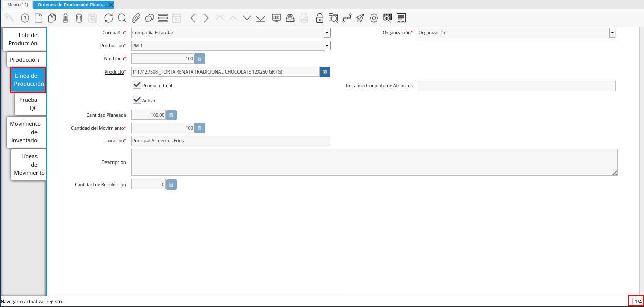Viewport: 644px width, 307px height.
Task: Open the chat bubbles icon
Action: (x=150, y=18)
